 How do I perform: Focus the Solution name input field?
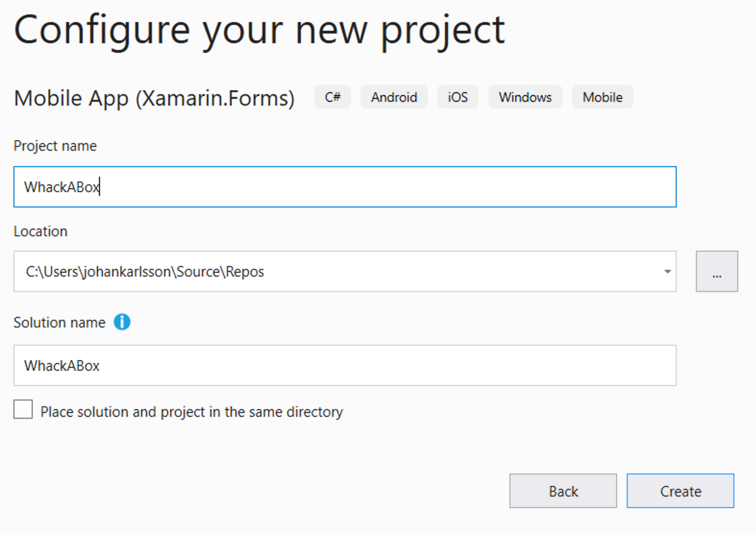tap(345, 365)
